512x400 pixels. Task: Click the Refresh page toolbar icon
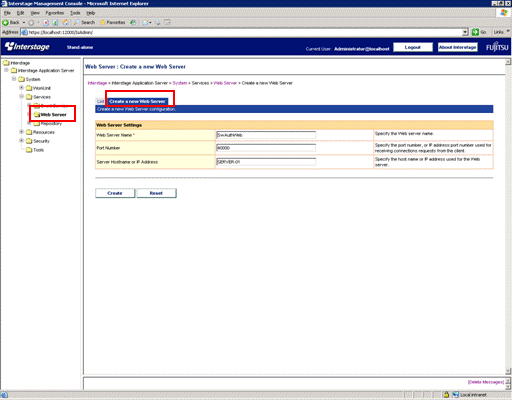(56, 23)
